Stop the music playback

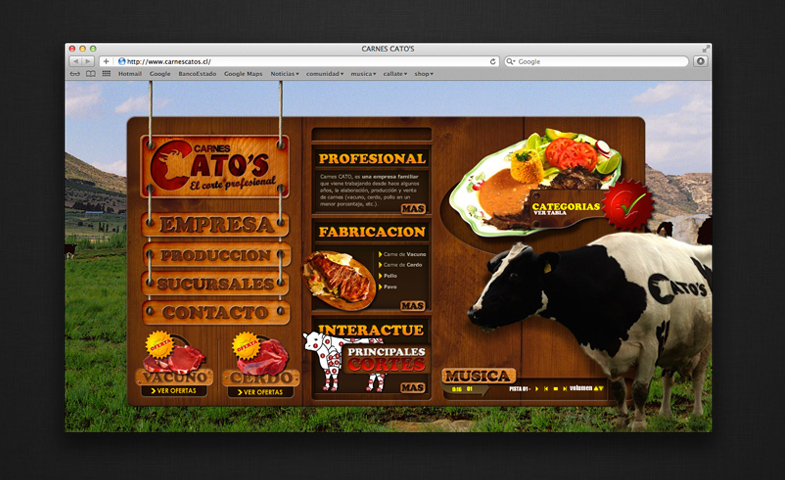tap(555, 388)
